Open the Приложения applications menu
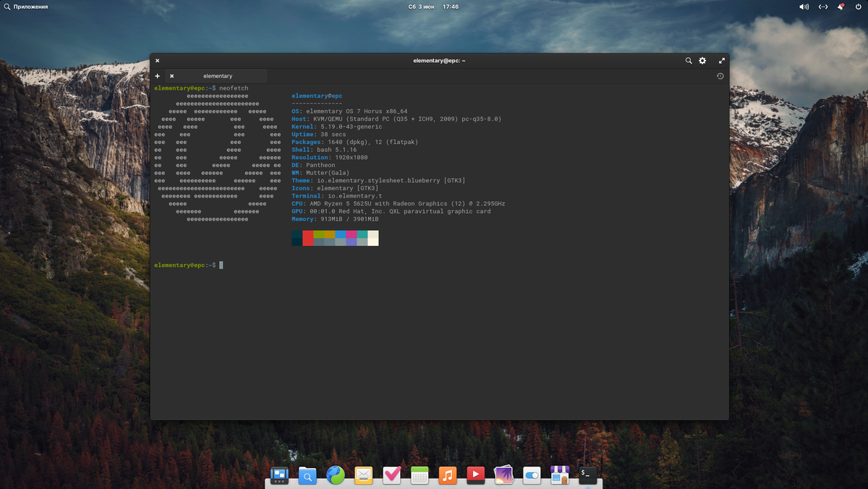The image size is (868, 489). point(26,7)
